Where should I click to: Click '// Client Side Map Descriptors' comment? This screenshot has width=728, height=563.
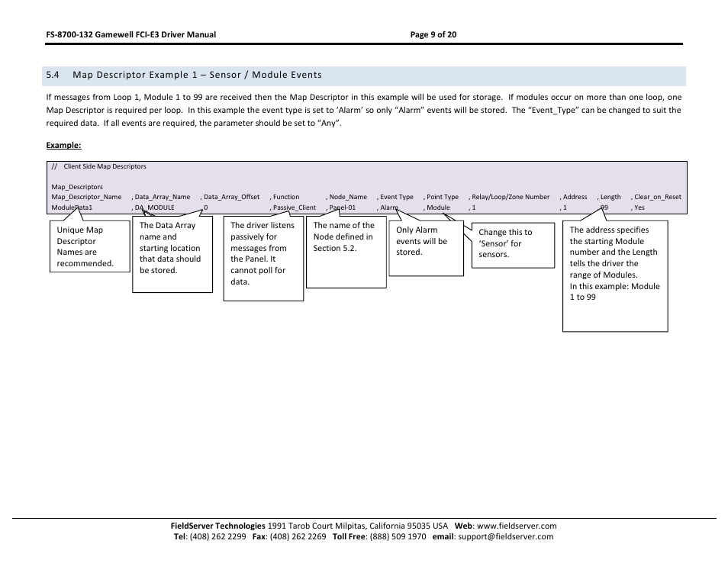pos(99,166)
